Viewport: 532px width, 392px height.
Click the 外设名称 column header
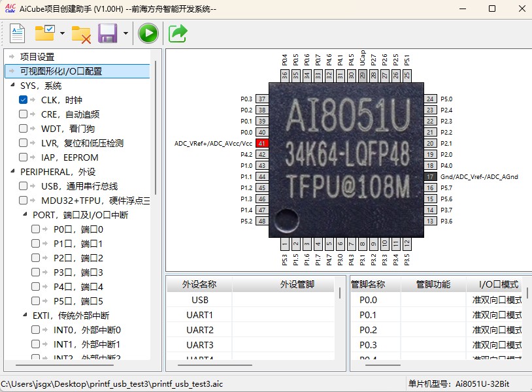(x=199, y=284)
